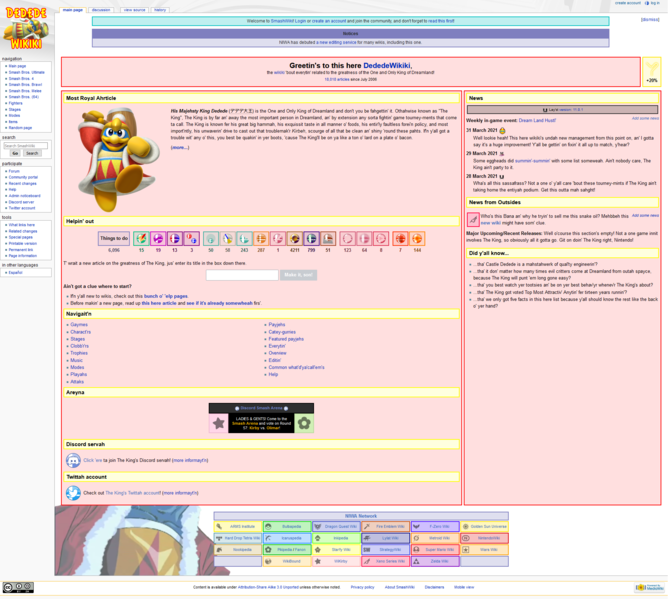
Task: Click the Creative Commons license badge
Action: pos(18,588)
